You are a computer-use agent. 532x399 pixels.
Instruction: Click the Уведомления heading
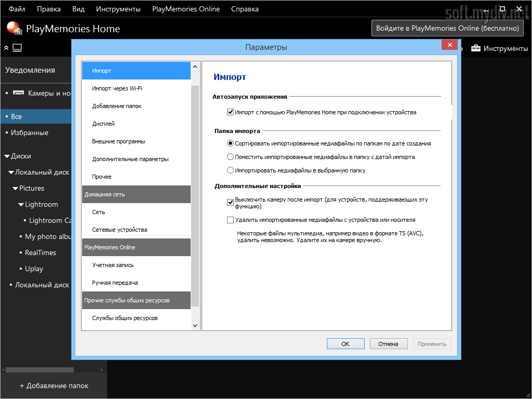(x=30, y=70)
